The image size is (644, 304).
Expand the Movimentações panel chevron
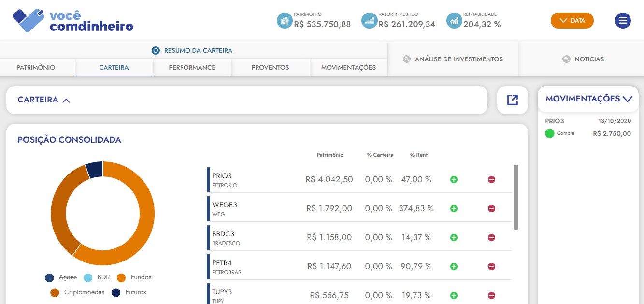pos(628,99)
